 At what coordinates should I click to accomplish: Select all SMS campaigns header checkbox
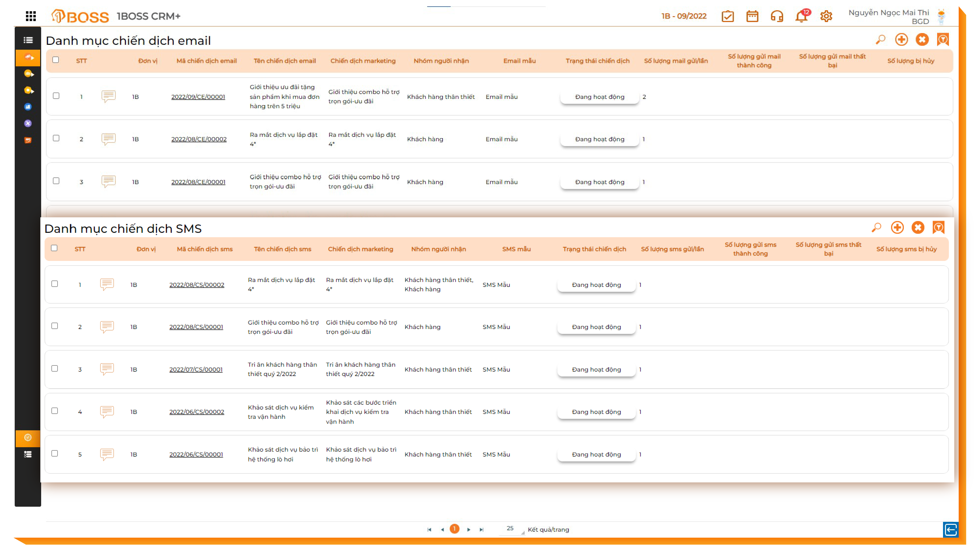[54, 248]
